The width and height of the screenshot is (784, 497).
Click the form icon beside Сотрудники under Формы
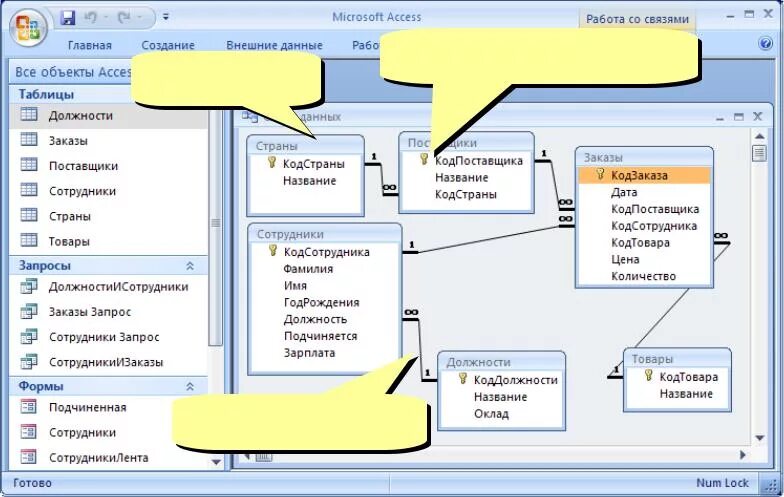click(28, 432)
